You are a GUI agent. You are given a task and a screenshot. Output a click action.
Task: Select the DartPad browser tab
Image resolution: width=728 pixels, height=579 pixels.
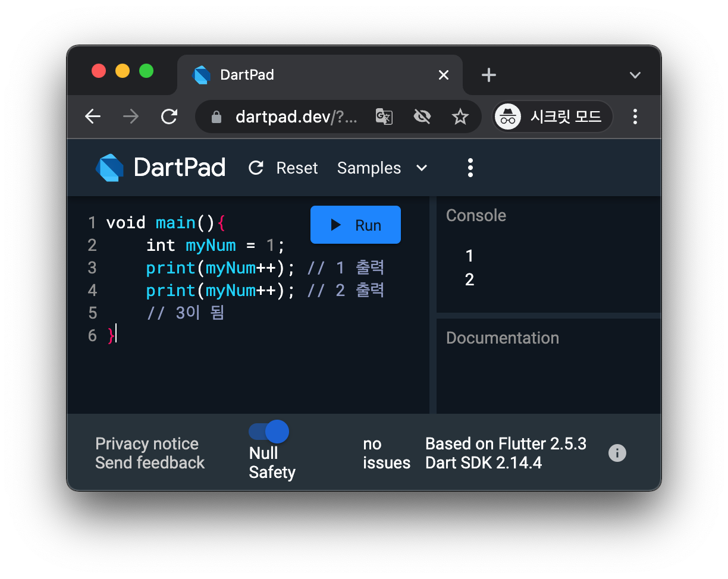tap(320, 75)
